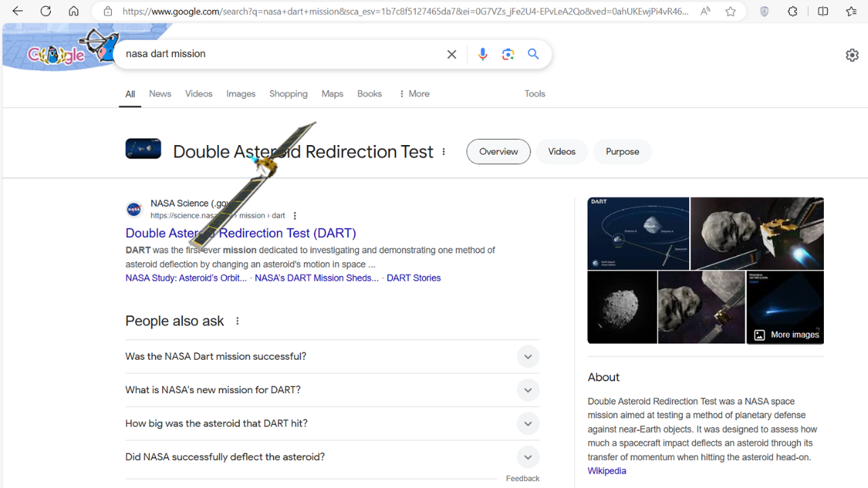868x488 pixels.
Task: View site information lock icon
Action: click(x=108, y=12)
